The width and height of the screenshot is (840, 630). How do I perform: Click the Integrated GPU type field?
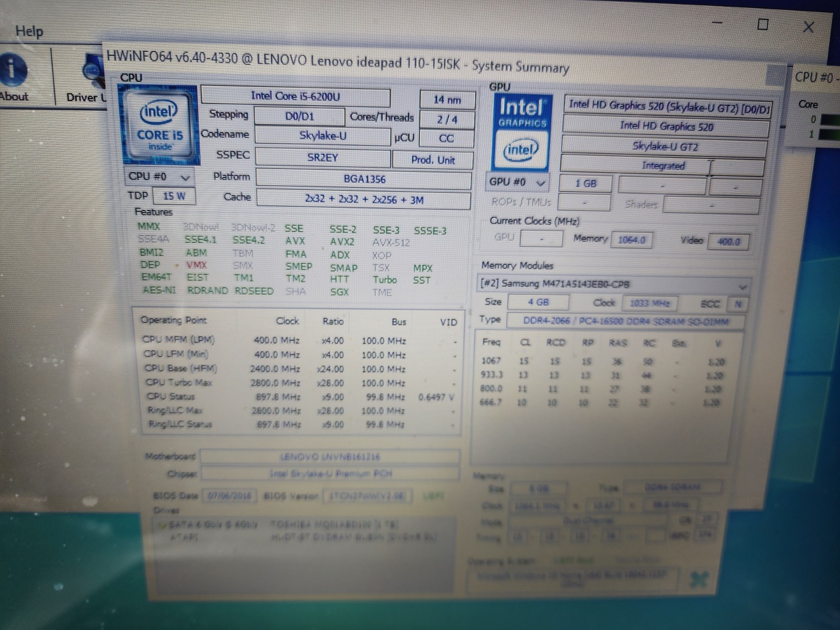point(663,166)
